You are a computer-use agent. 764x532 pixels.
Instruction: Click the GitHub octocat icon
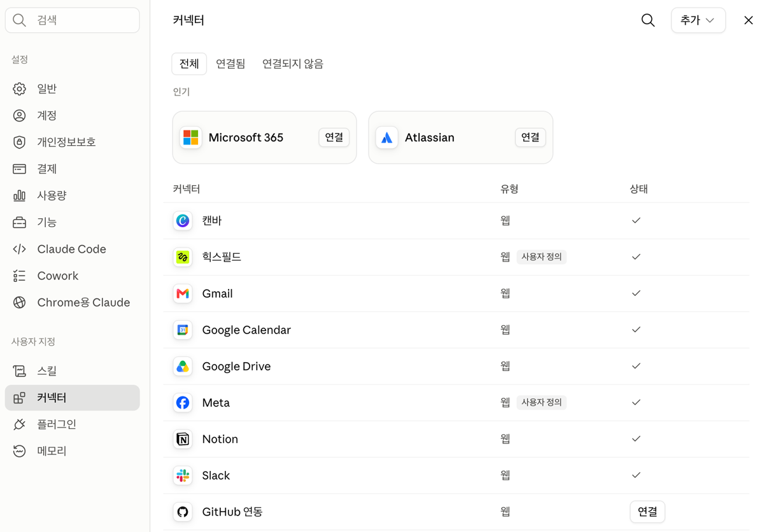[x=183, y=512]
